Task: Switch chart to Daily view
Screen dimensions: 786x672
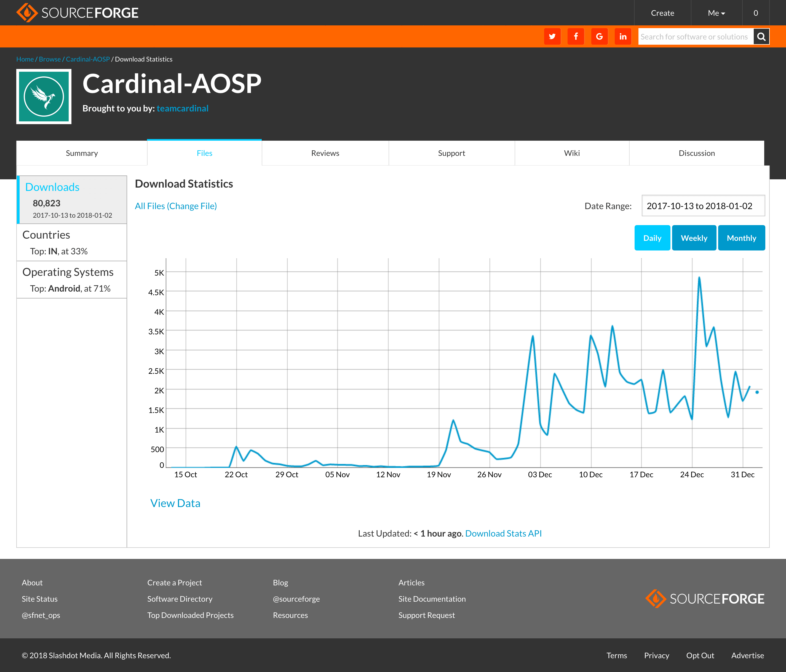Action: click(652, 238)
